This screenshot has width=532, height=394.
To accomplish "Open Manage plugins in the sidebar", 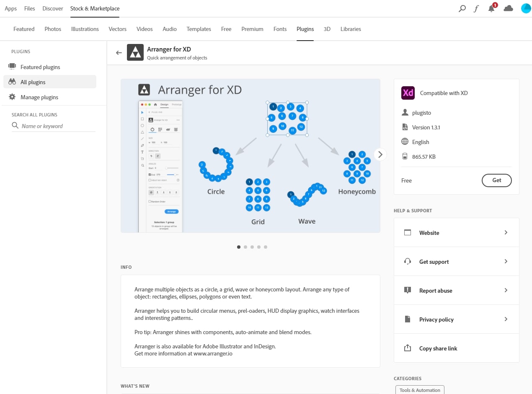I will coord(49,97).
